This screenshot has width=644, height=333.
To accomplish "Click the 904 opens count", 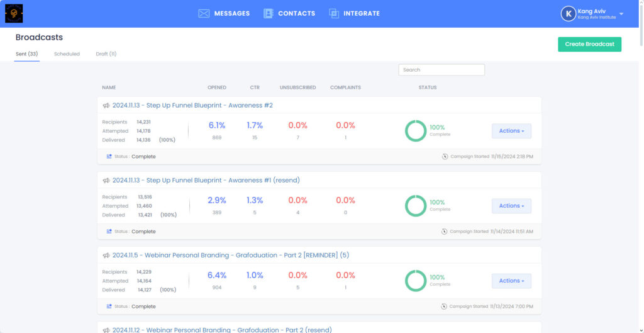I will [217, 288].
